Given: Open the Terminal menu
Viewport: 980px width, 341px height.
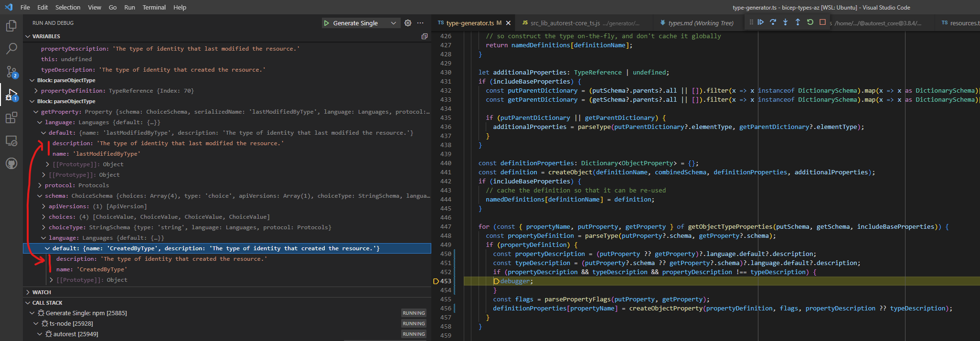Looking at the screenshot, I should pos(154,7).
